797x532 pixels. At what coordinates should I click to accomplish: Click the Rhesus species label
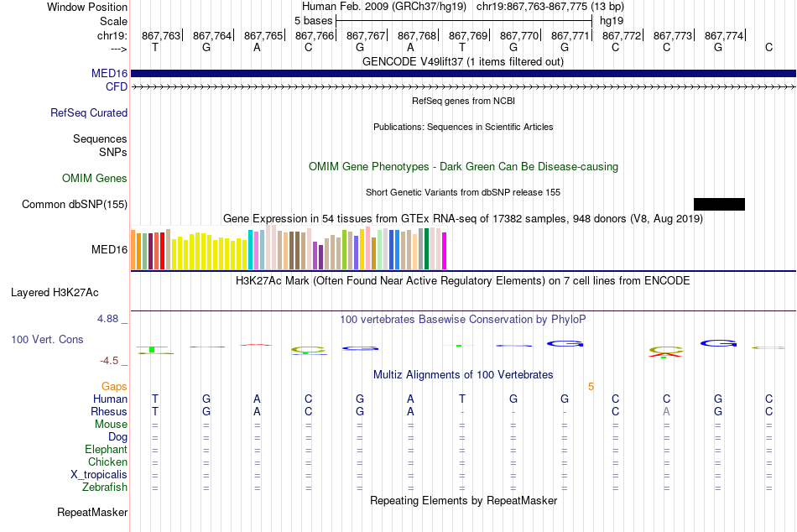tap(109, 411)
